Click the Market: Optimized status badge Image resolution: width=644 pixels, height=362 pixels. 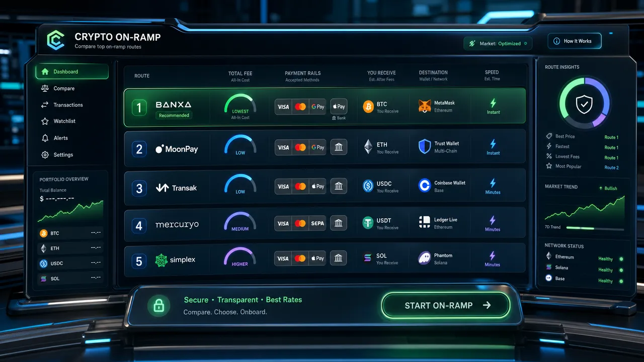(498, 44)
